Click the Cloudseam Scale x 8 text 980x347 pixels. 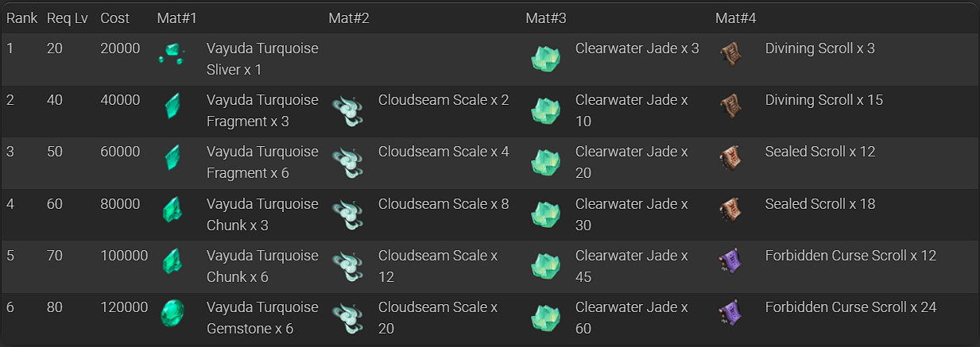[444, 204]
